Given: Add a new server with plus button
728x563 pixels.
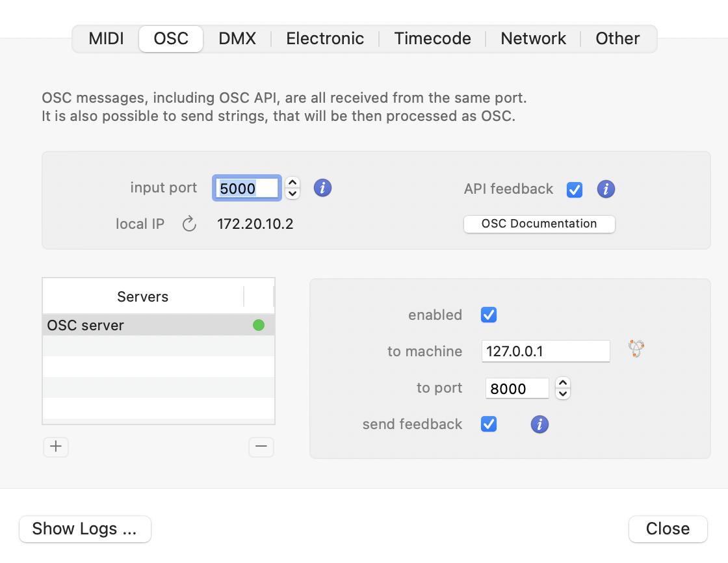Looking at the screenshot, I should [56, 447].
